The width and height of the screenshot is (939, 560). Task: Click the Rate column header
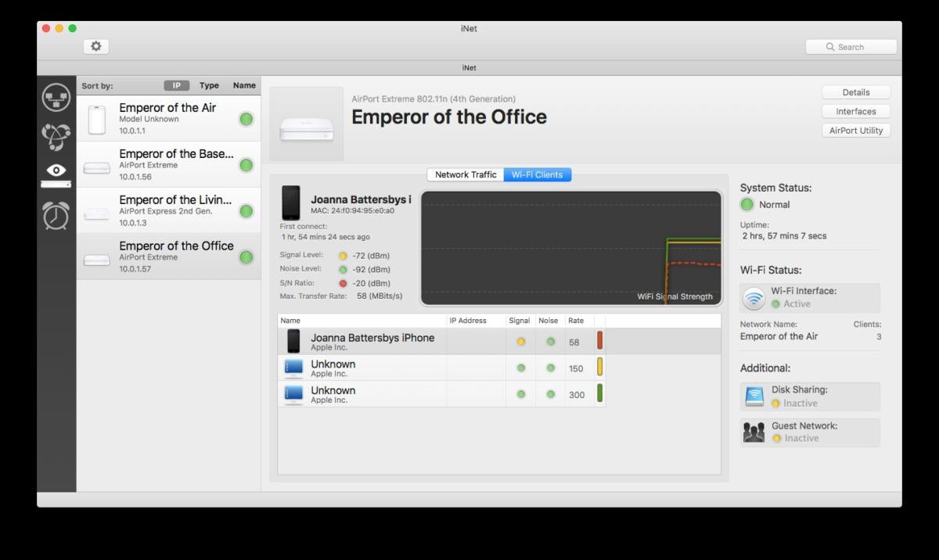[579, 321]
